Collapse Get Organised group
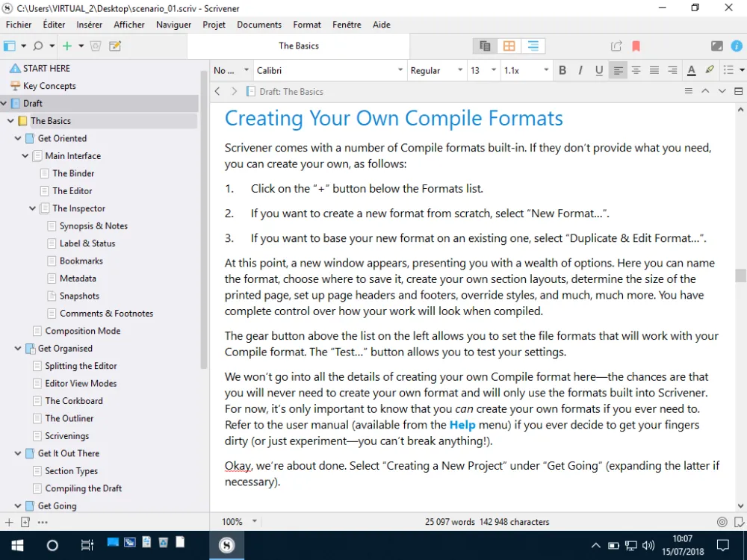The height and width of the screenshot is (560, 747). pyautogui.click(x=18, y=349)
